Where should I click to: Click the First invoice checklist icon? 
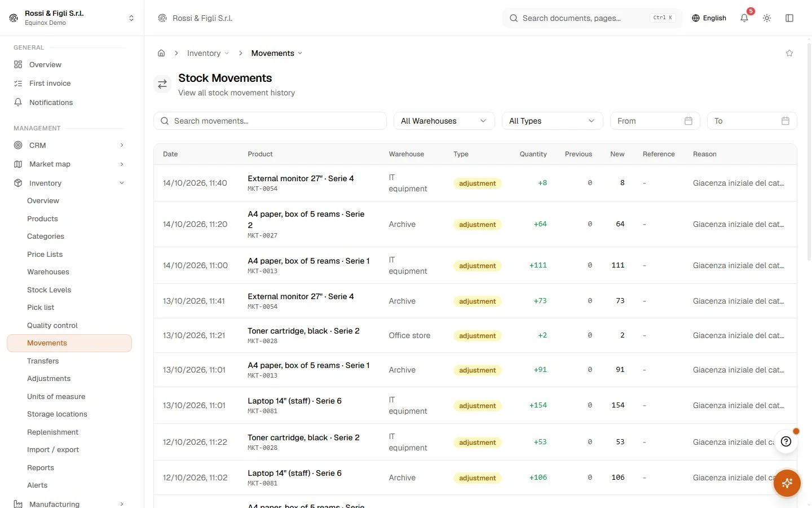(18, 83)
